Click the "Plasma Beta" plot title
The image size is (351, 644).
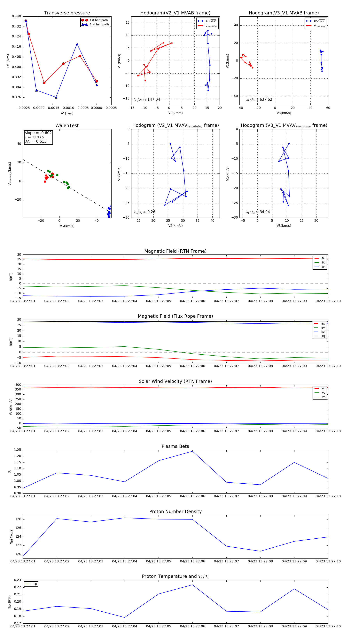(175, 447)
